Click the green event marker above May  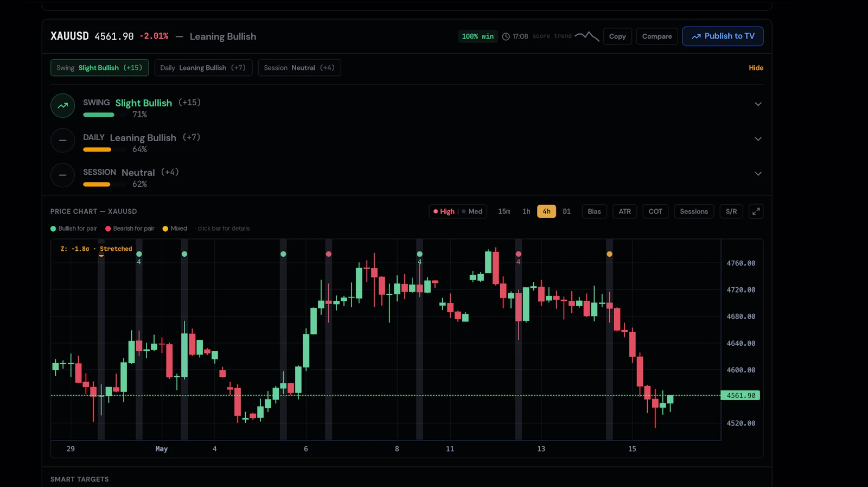(184, 254)
